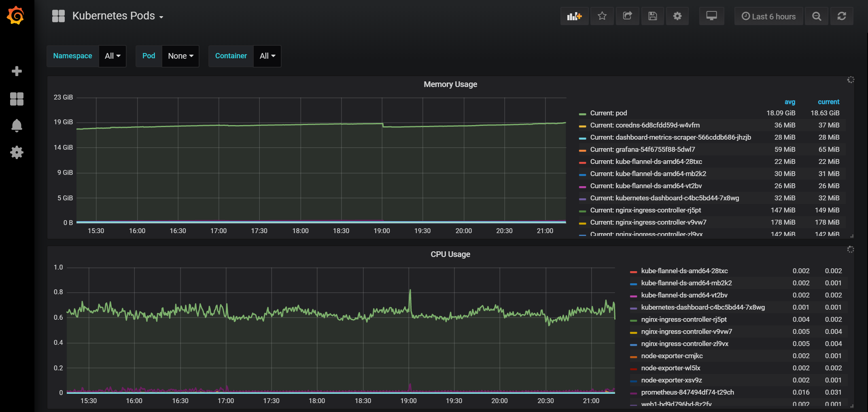868x412 pixels.
Task: Open the Memory Usage panel title menu
Action: pos(450,84)
